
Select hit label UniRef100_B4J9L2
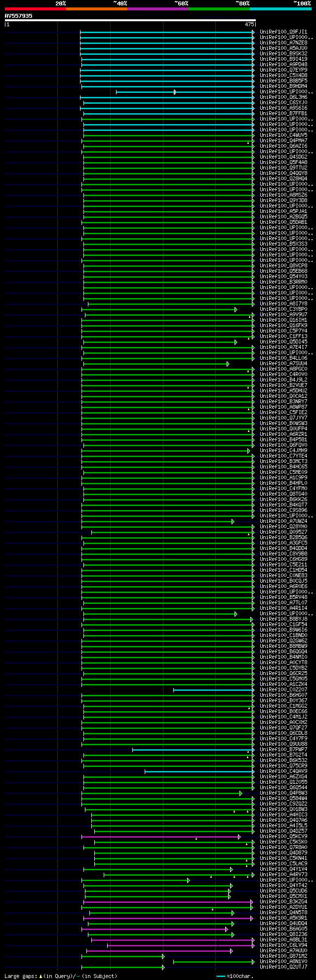point(283,380)
